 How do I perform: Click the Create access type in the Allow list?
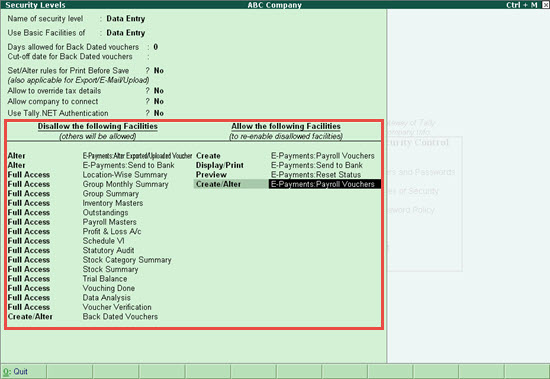pos(208,156)
